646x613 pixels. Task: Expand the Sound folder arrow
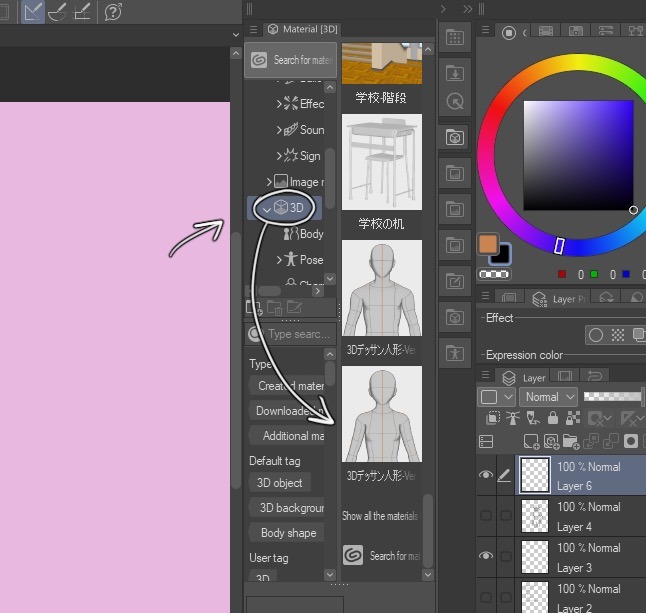279,130
